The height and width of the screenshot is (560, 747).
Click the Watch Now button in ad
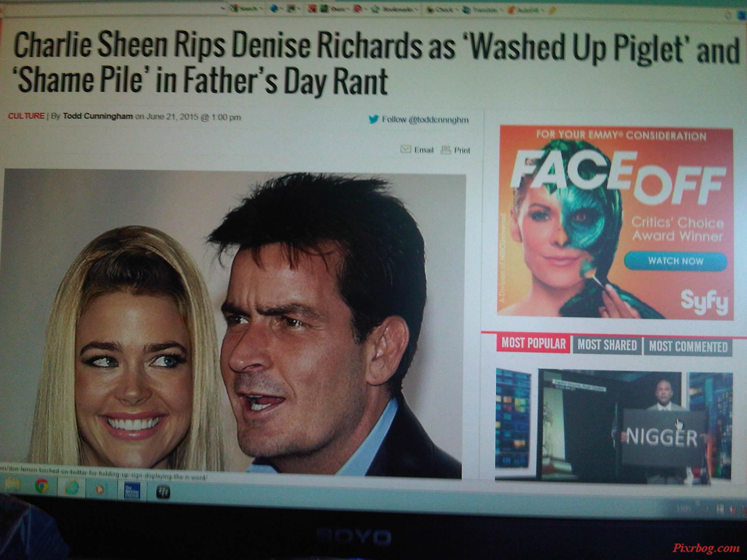coord(675,261)
